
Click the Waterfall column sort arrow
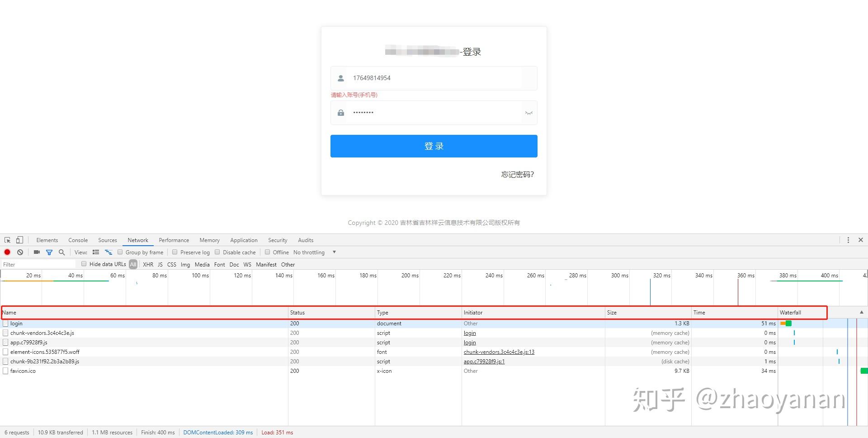coord(862,312)
